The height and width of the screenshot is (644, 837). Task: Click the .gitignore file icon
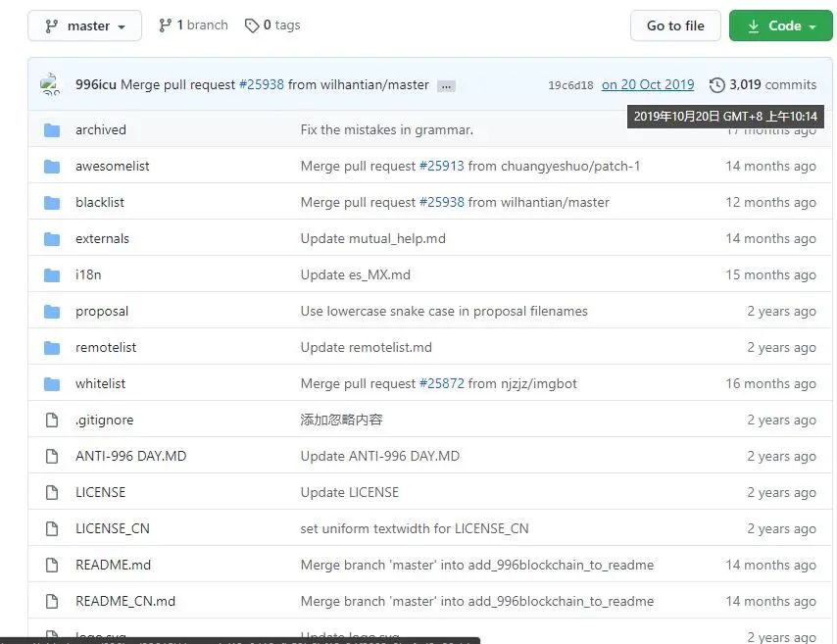52,420
